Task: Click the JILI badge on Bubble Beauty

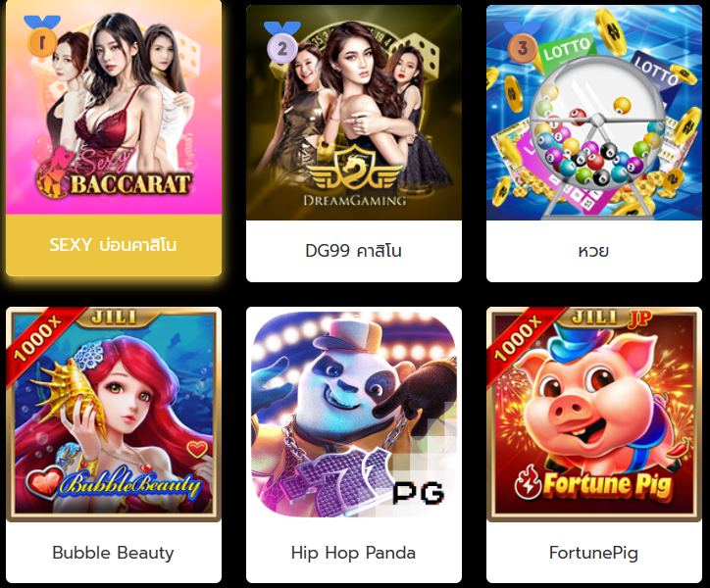Action: [114, 317]
